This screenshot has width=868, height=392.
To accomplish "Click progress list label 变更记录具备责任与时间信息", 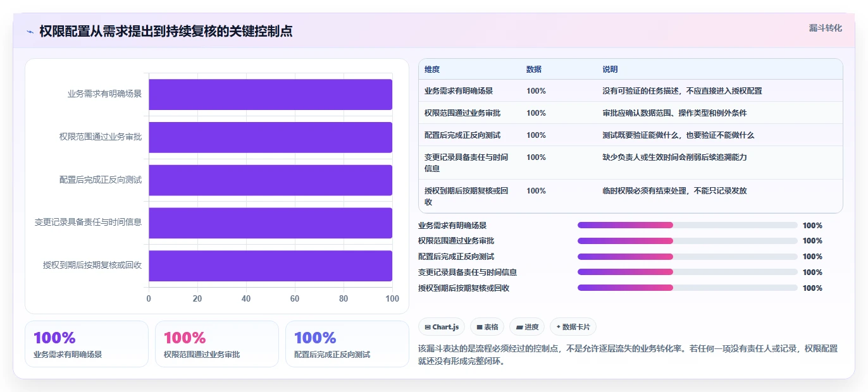I will tap(468, 272).
